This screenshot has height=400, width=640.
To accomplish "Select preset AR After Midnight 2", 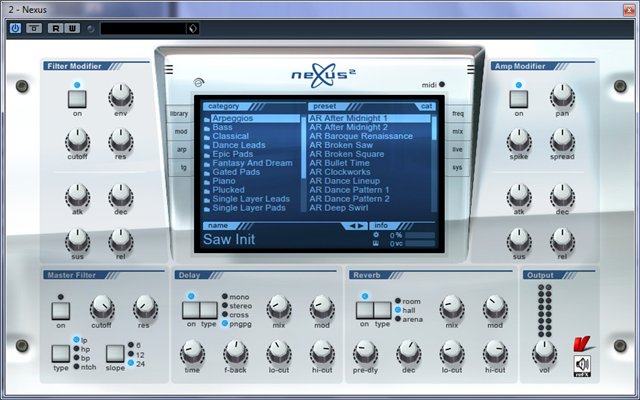I will [x=369, y=127].
